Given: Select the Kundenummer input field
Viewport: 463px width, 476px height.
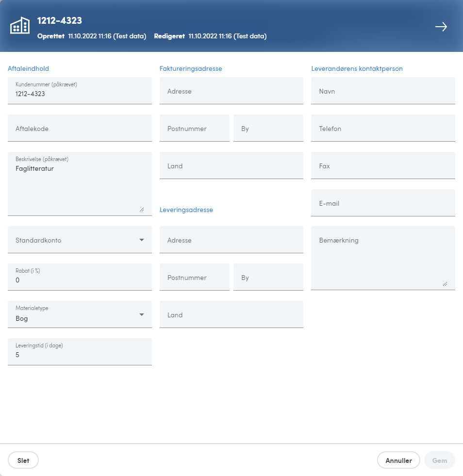Looking at the screenshot, I should [x=80, y=91].
